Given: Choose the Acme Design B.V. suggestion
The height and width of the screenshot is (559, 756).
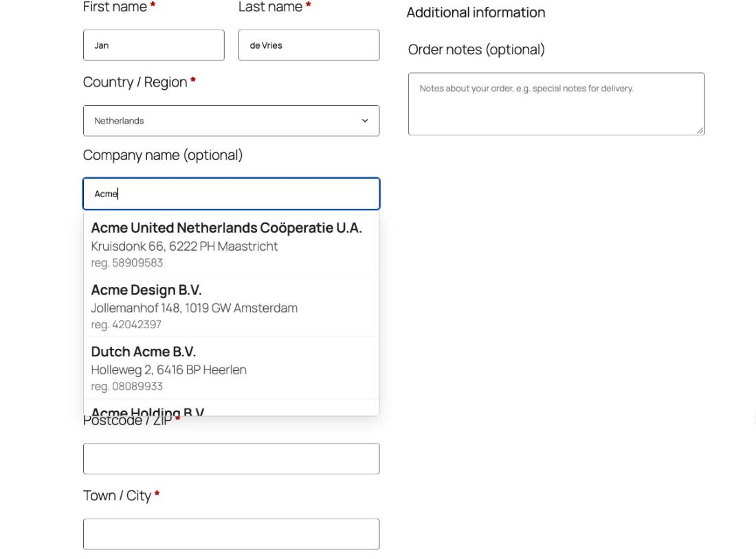Looking at the screenshot, I should pyautogui.click(x=232, y=306).
